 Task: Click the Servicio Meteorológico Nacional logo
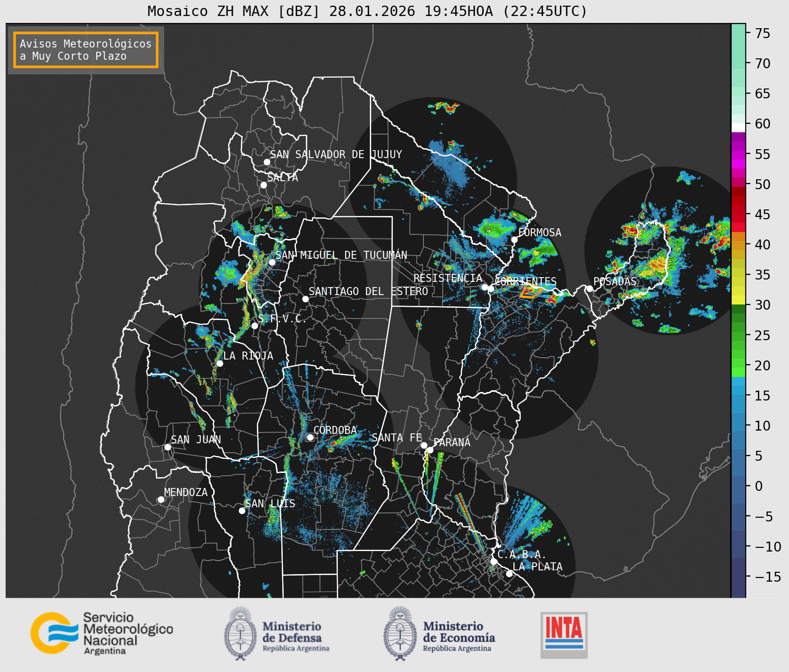pos(102,633)
